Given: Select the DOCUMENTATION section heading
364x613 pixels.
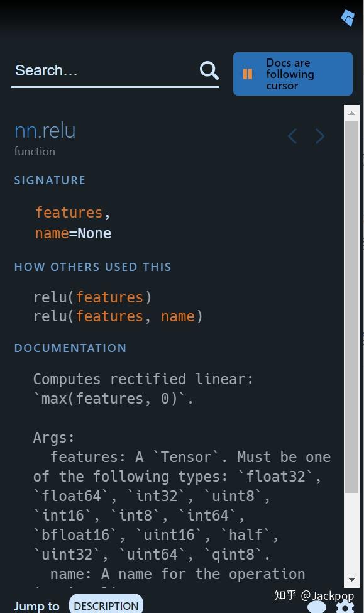Looking at the screenshot, I should (70, 348).
